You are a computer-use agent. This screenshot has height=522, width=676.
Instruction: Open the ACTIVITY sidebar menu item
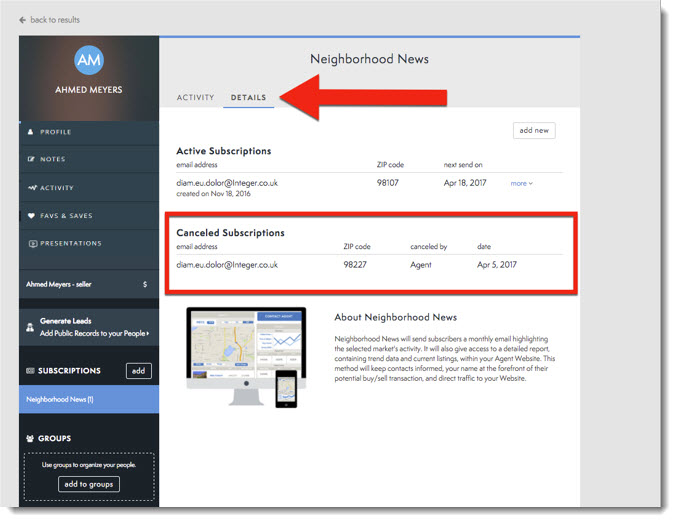pos(89,188)
